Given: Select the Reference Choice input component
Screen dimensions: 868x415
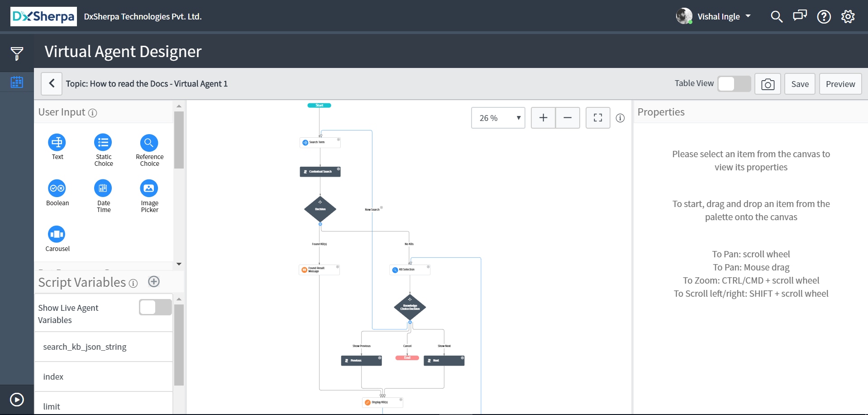Looking at the screenshot, I should [149, 143].
